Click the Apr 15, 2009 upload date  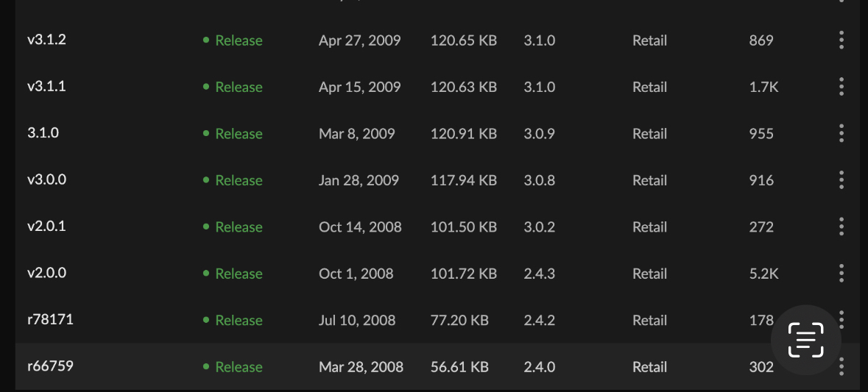359,87
